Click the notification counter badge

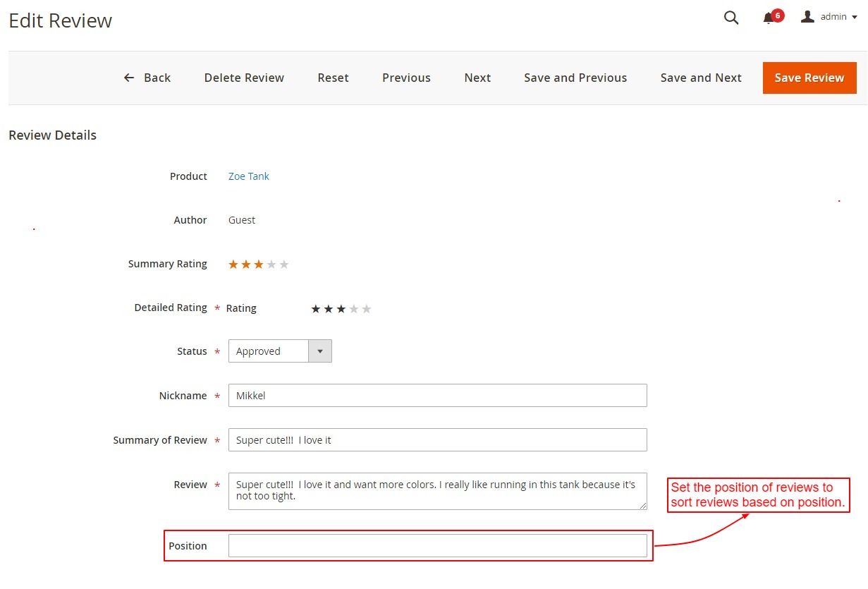click(x=776, y=13)
